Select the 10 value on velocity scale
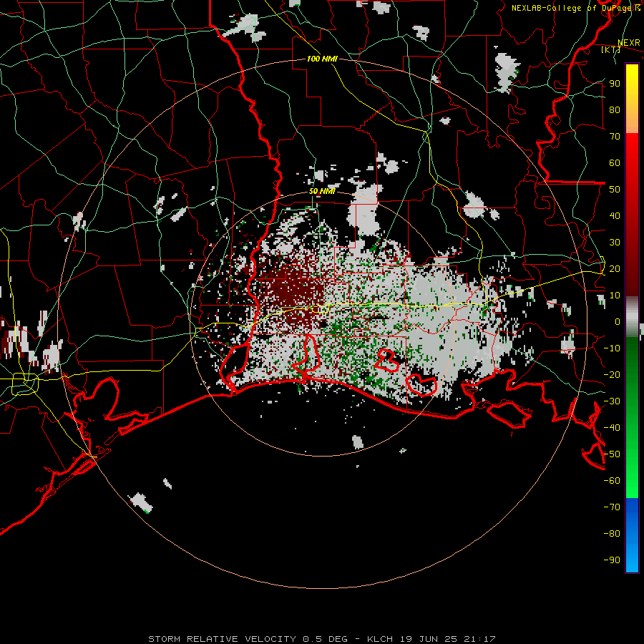This screenshot has width=644, height=644. (615, 296)
